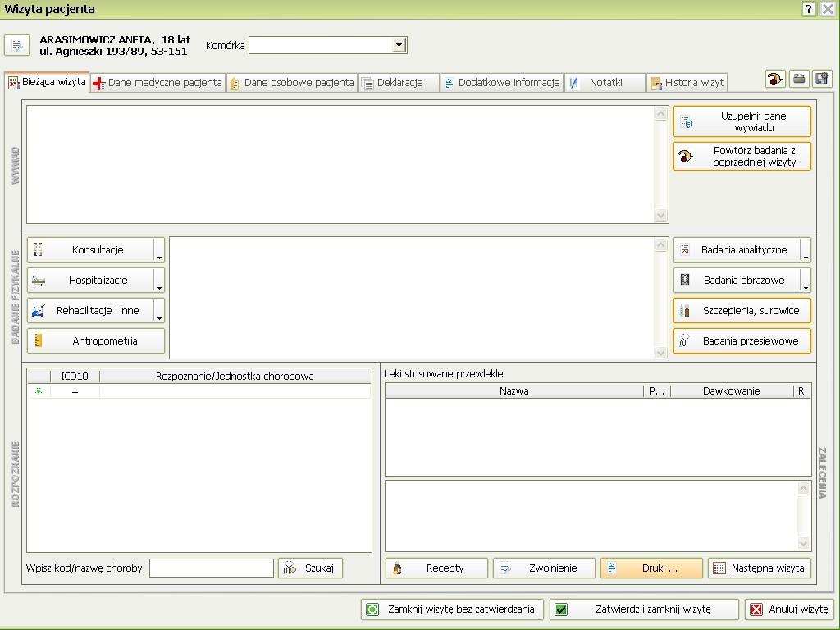The image size is (840, 630).
Task: Click Zalecenia scrollbar up arrow
Action: [x=804, y=489]
